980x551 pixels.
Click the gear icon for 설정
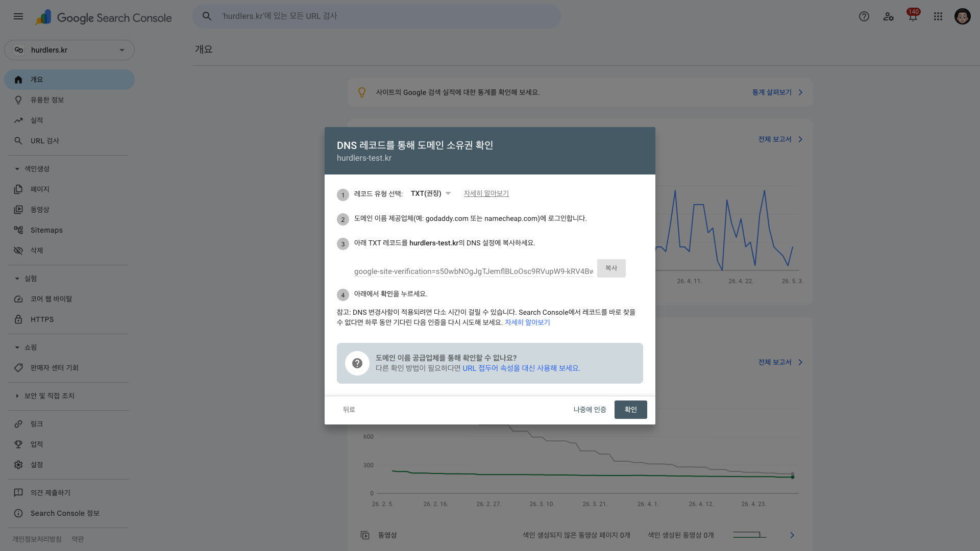pos(18,465)
